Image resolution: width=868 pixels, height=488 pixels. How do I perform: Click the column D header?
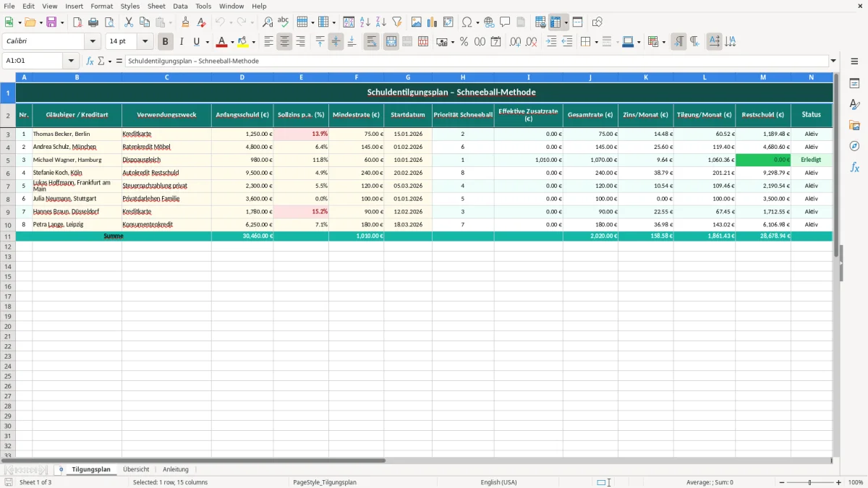click(x=242, y=77)
